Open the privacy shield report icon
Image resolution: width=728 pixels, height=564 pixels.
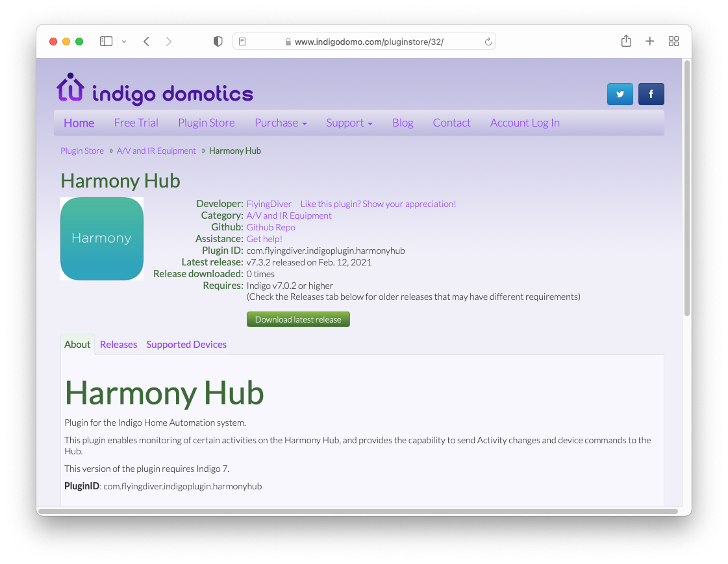pyautogui.click(x=218, y=42)
